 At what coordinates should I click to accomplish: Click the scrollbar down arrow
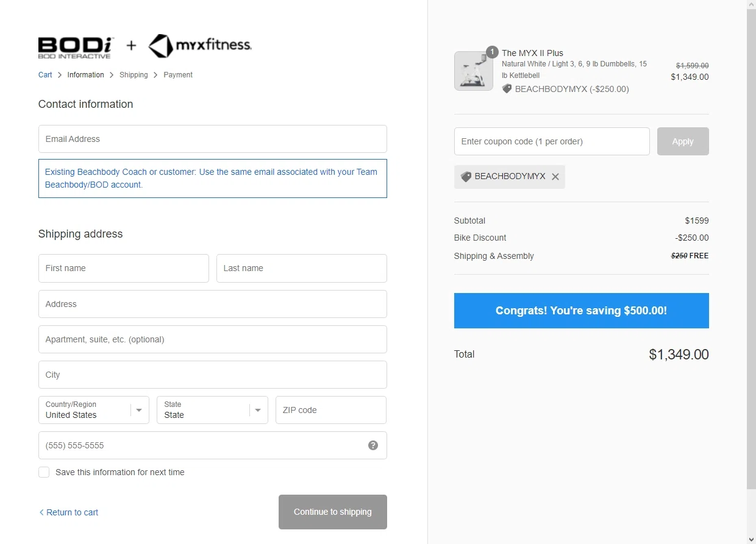[x=751, y=539]
